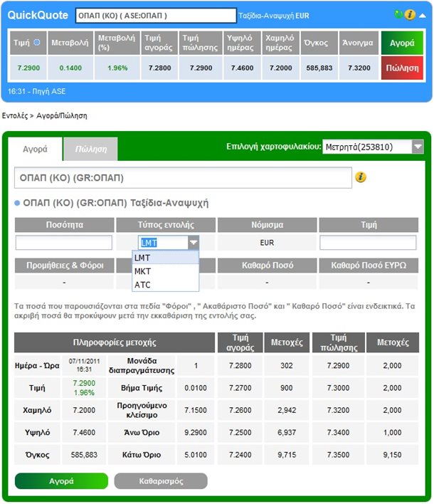The width and height of the screenshot is (434, 504).
Task: Click the Προμήθειες & Φόροι header
Action: tap(65, 266)
